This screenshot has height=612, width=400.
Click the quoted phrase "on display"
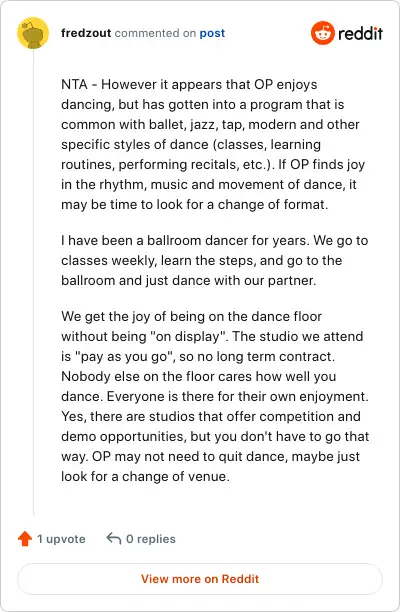[x=189, y=336]
